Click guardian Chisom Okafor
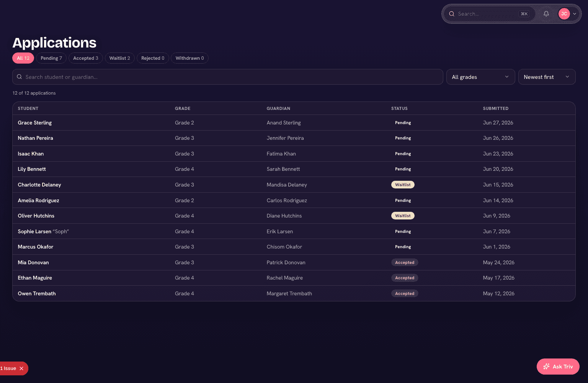This screenshot has height=383, width=588. [284, 247]
